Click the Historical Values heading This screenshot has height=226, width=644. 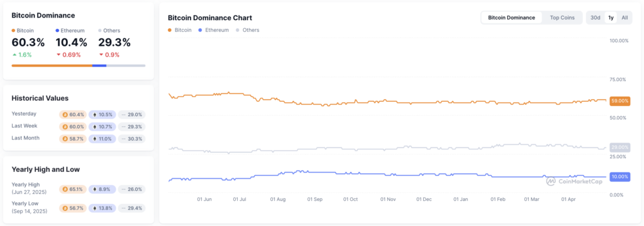[40, 98]
